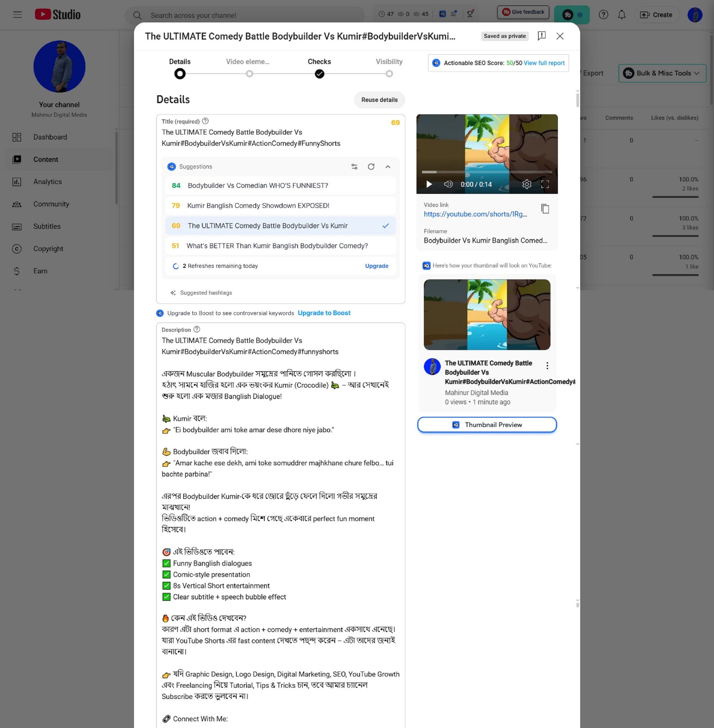The image size is (714, 728).
Task: Select suggestion 'Bodybuilder Vs Comedian WHO'S FUNNIEST?'
Action: 281,185
